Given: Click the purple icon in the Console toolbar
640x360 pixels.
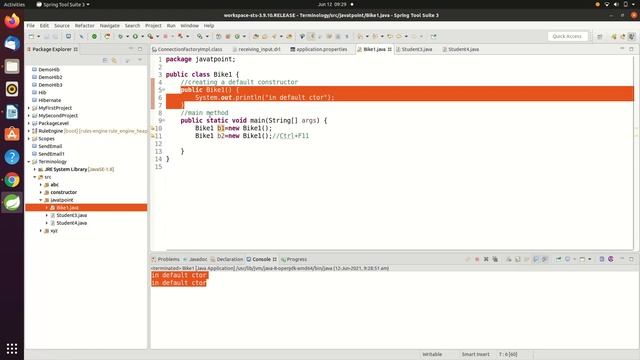Looking at the screenshot, I should 611,259.
